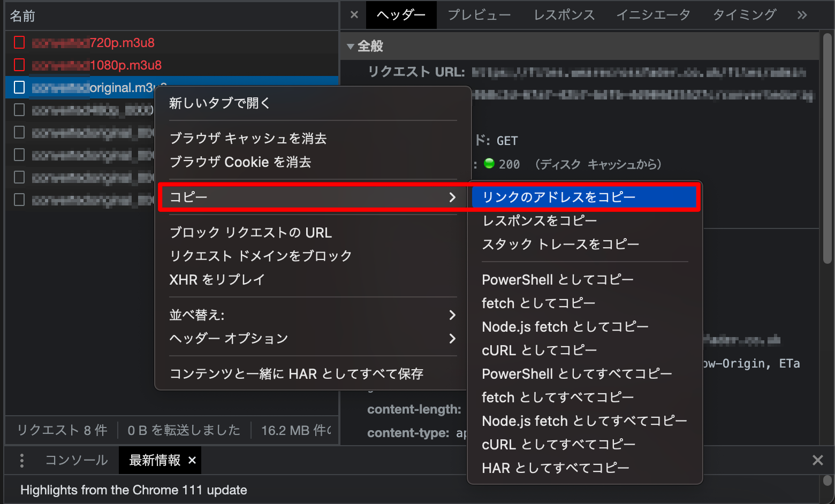
Task: Click the 0 B を転送しました status text
Action: pyautogui.click(x=184, y=430)
